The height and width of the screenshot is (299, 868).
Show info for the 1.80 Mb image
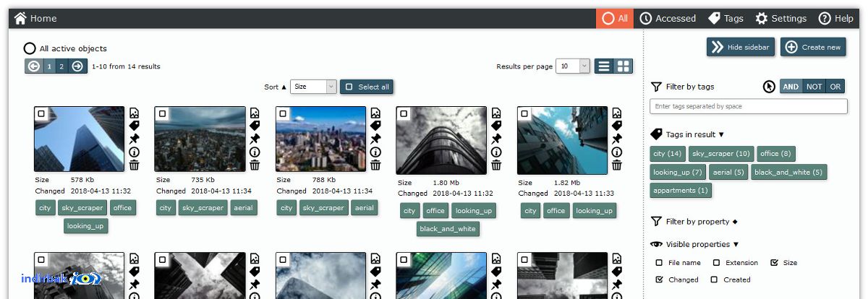[x=496, y=152]
